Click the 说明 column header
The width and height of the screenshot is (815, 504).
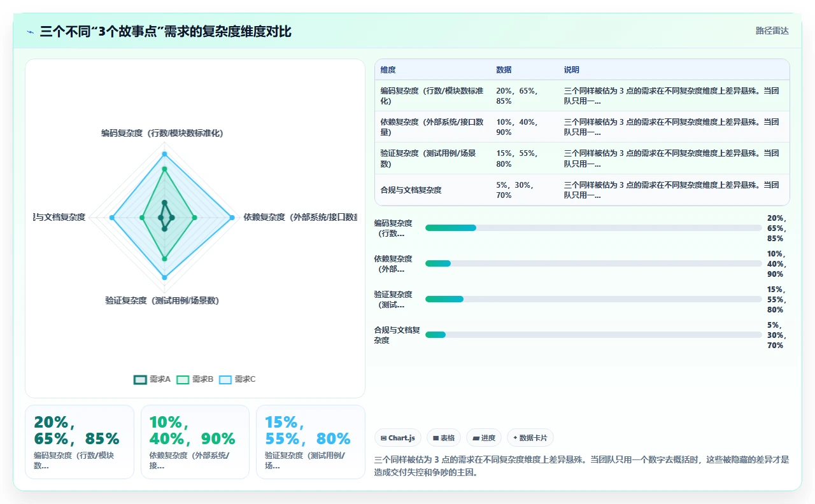click(572, 69)
